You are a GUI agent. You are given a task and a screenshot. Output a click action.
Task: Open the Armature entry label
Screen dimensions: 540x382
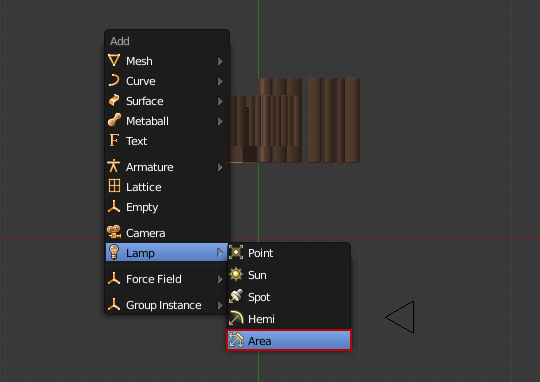pyautogui.click(x=150, y=167)
